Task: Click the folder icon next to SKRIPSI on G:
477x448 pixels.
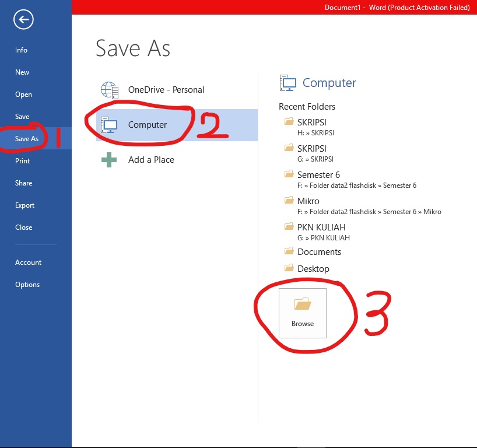Action: (x=289, y=148)
